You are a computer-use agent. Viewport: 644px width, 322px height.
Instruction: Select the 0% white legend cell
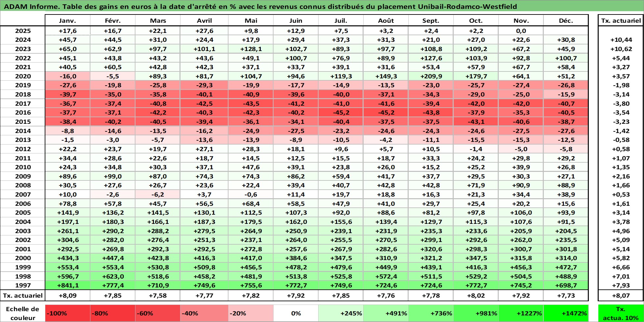pos(296,313)
